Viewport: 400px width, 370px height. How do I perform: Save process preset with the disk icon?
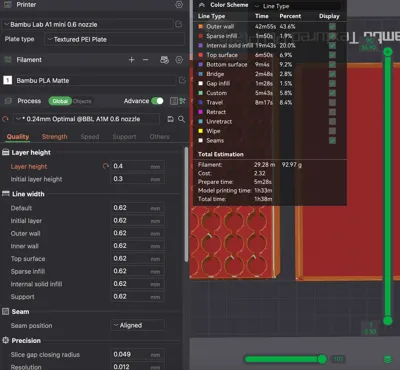[x=170, y=119]
